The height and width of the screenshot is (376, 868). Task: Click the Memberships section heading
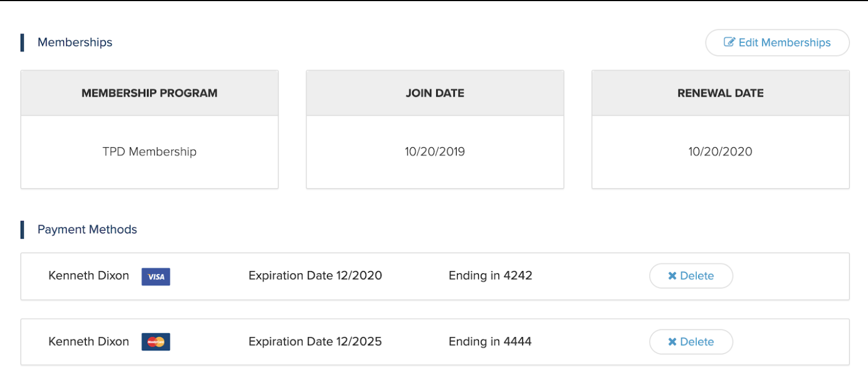coord(75,43)
